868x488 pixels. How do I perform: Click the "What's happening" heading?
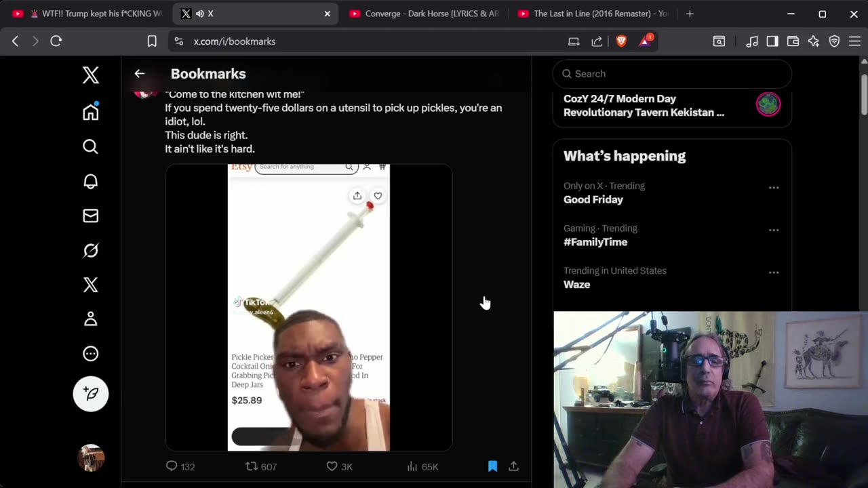(625, 156)
